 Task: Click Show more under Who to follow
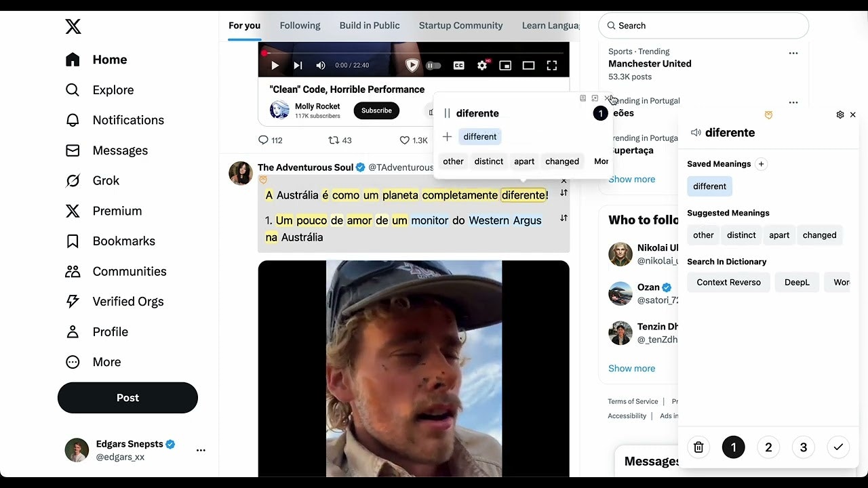click(631, 369)
